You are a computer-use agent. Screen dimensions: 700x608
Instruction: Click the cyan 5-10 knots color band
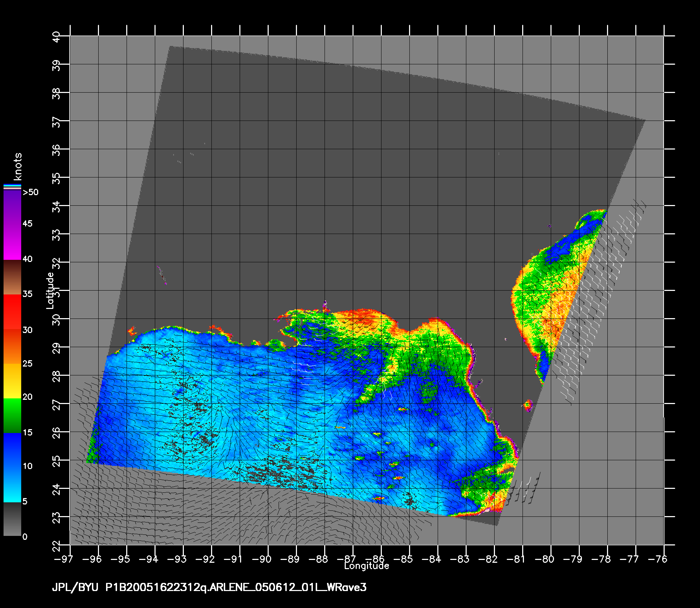click(x=12, y=485)
